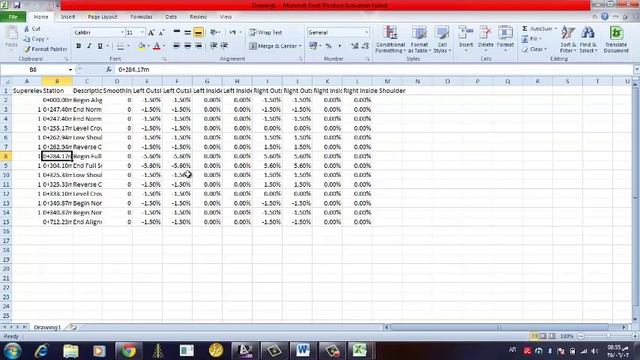
Task: Switch to the Insert ribbon tab
Action: tap(68, 17)
